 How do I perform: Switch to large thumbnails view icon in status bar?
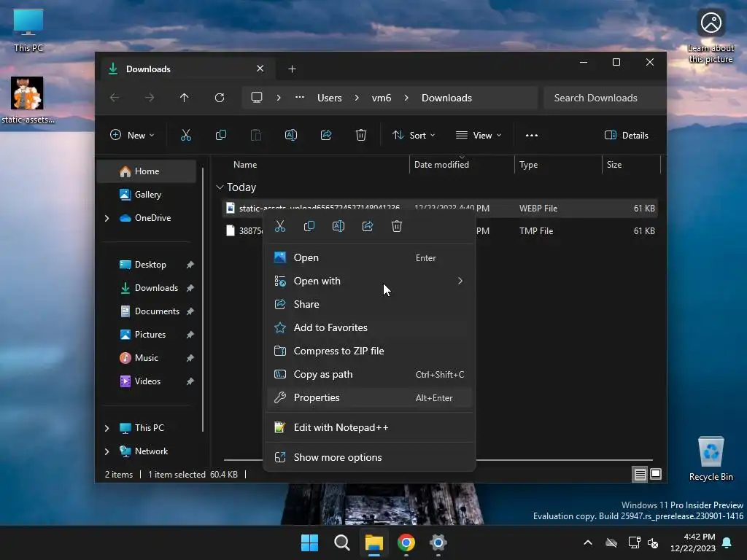pyautogui.click(x=656, y=474)
